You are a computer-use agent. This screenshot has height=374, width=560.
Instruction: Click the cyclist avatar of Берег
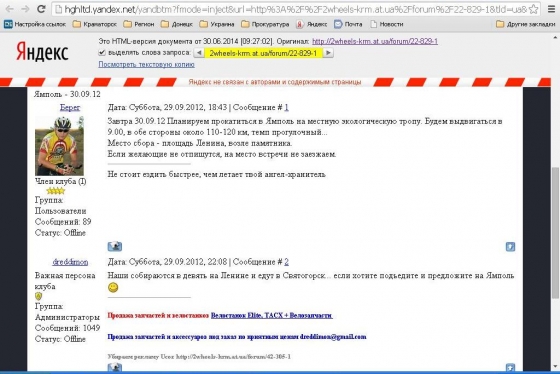point(59,146)
